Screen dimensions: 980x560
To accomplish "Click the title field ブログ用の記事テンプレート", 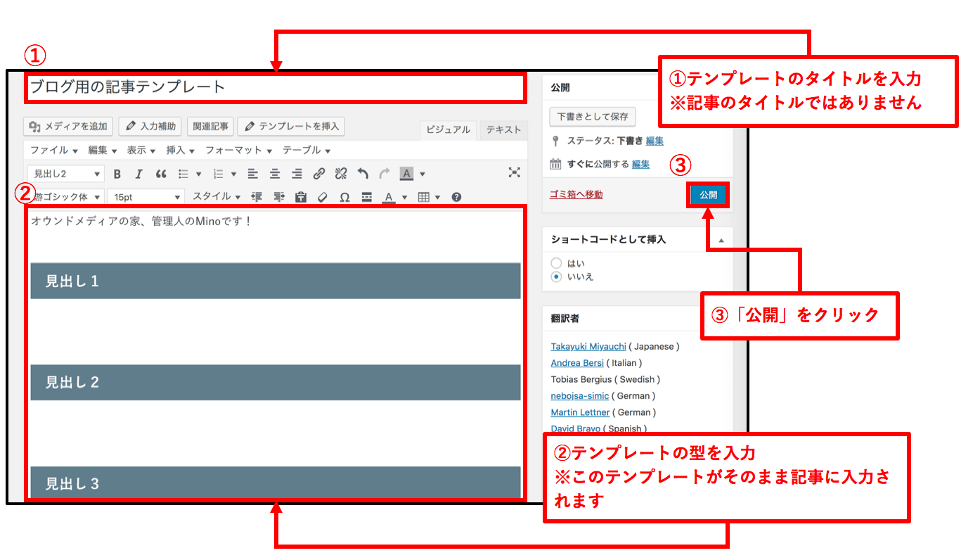I will pyautogui.click(x=275, y=87).
